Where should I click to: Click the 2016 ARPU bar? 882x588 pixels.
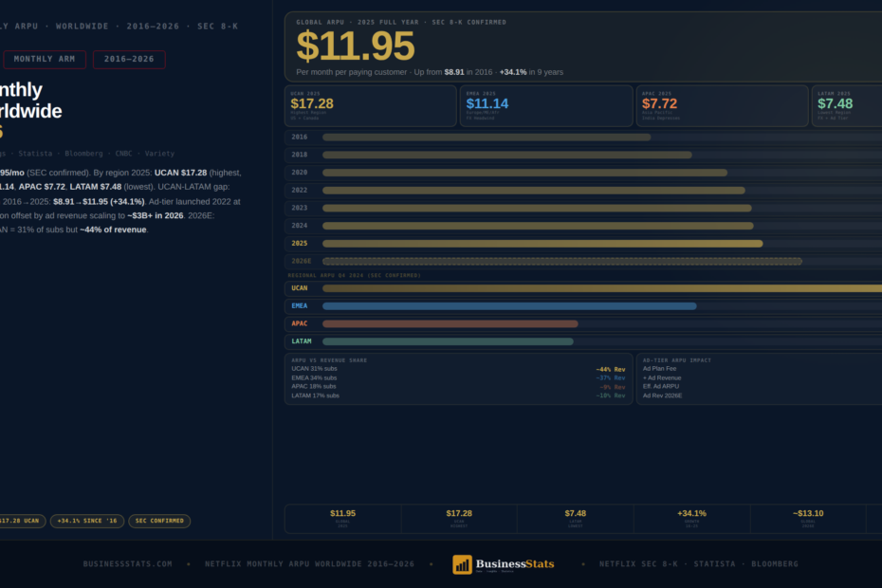(x=487, y=138)
